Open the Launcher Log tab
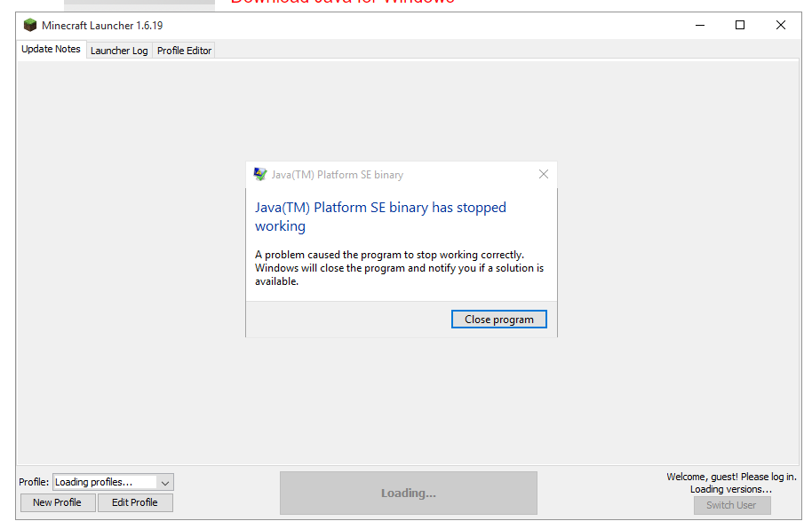This screenshot has width=812, height=529. (119, 51)
